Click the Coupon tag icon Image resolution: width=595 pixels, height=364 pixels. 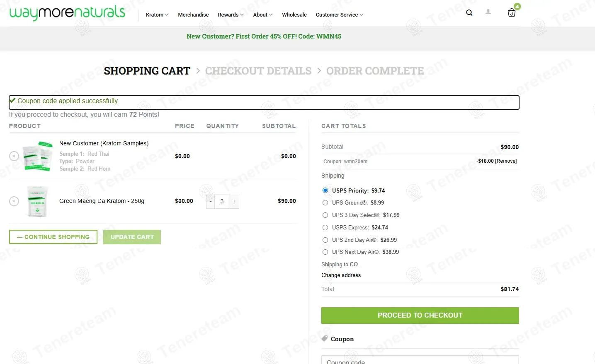325,338
